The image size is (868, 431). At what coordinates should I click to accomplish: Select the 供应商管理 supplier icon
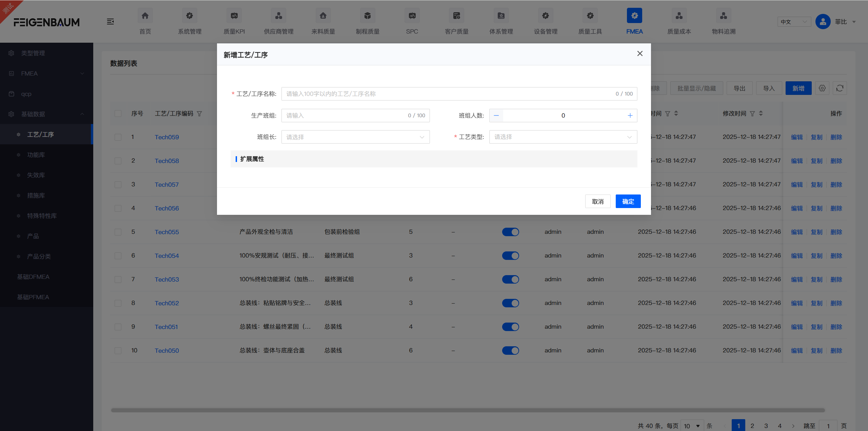278,16
